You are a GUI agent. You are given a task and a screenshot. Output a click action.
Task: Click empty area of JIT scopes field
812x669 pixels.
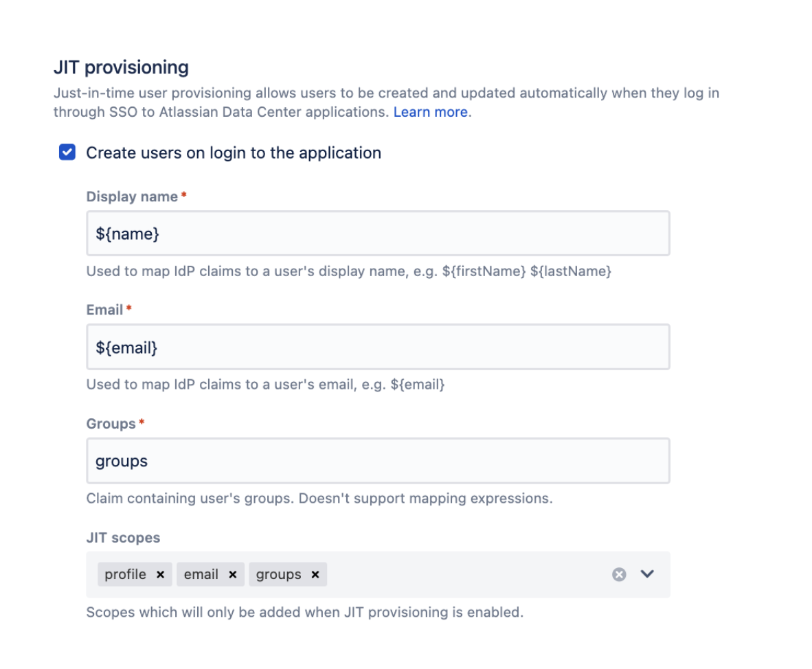tap(467, 575)
